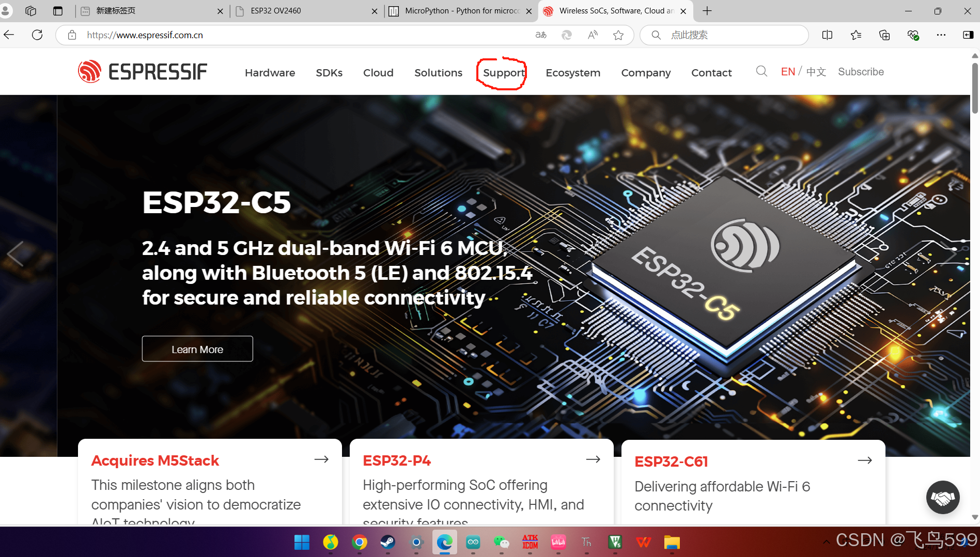Screen dimensions: 980x557
Task: Open the translate page icon
Action: pos(541,35)
